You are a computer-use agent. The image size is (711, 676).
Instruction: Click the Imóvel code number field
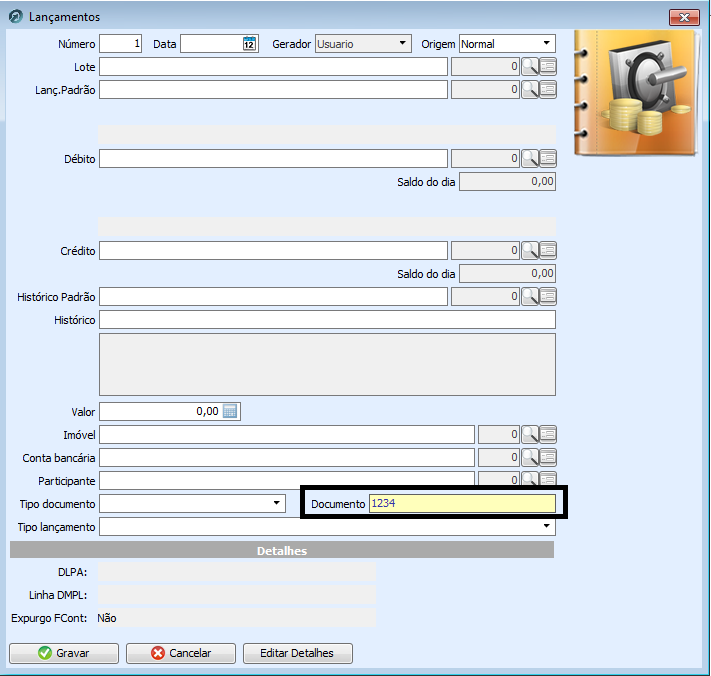coord(499,434)
